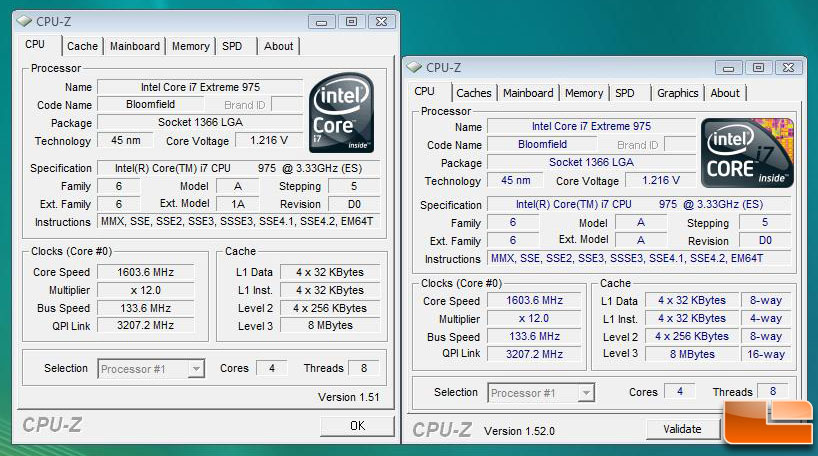
Task: Click the Instructions field in version 1.51 window
Action: click(238, 221)
